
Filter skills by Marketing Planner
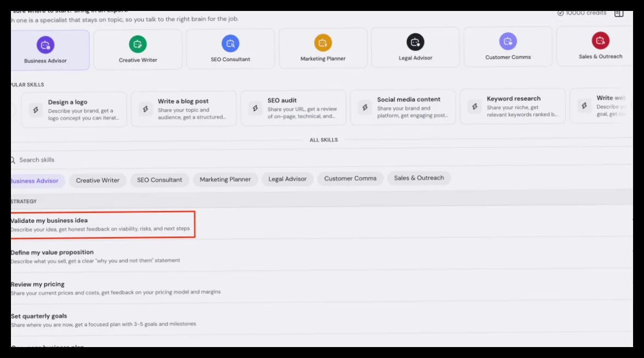pyautogui.click(x=225, y=180)
